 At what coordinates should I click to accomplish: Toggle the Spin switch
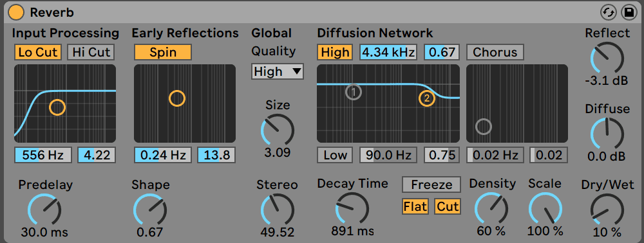163,52
